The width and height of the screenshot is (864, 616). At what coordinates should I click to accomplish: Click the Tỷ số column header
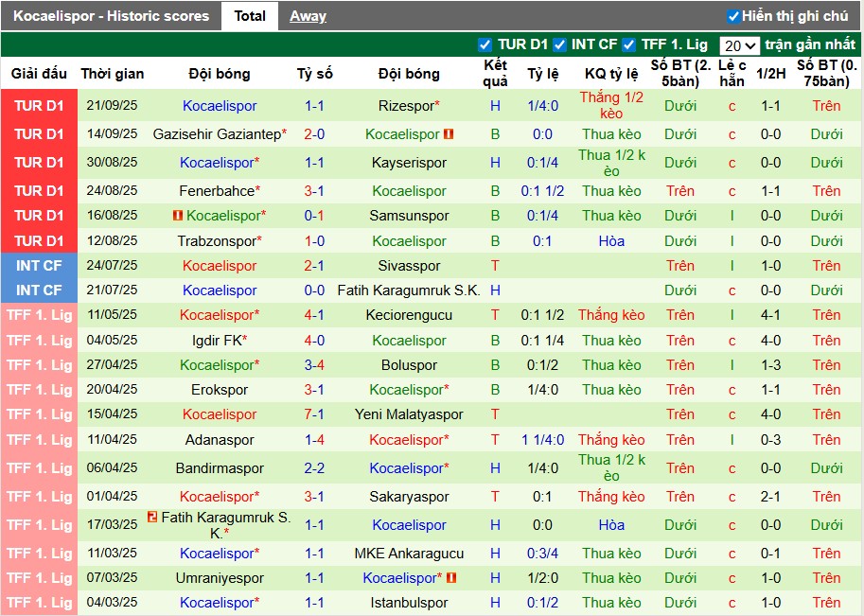coord(314,74)
